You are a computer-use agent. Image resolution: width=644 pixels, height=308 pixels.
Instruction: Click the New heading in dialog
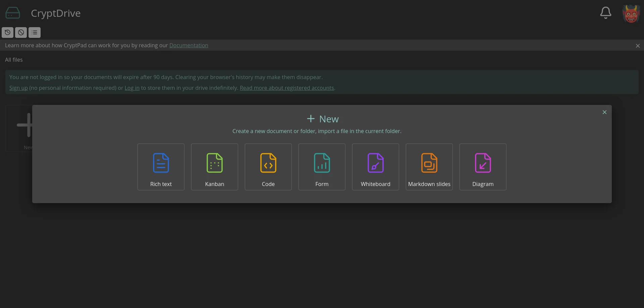pyautogui.click(x=323, y=119)
